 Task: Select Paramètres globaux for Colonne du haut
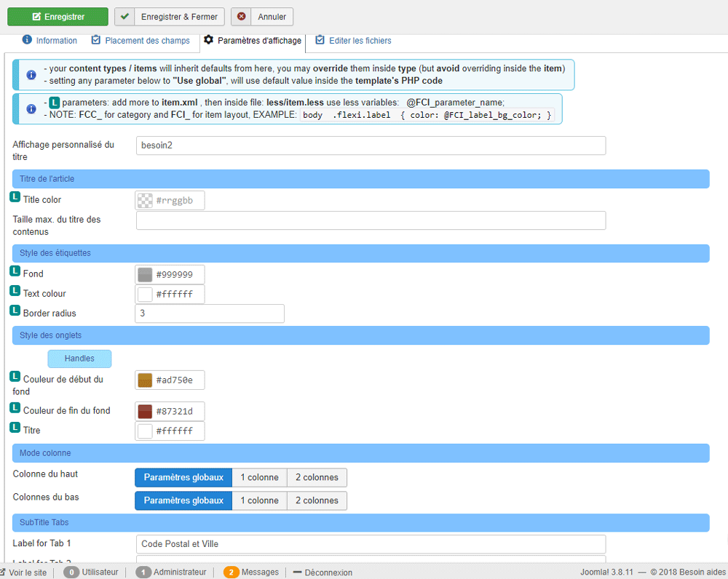(x=183, y=477)
